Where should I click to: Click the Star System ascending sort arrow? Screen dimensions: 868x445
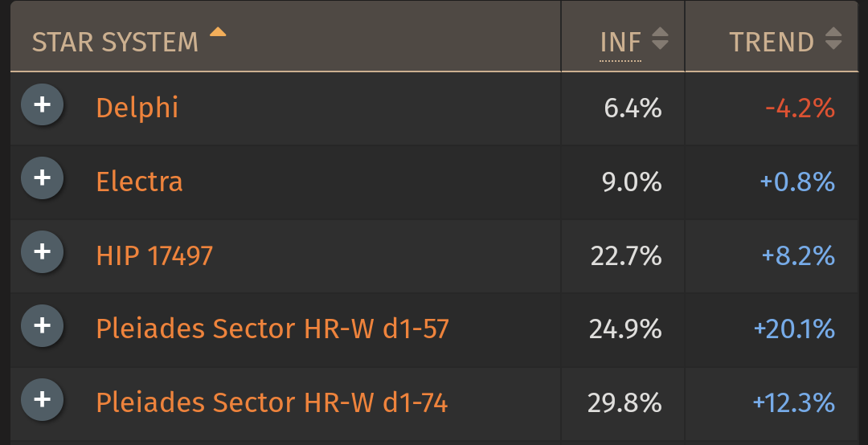coord(218,32)
